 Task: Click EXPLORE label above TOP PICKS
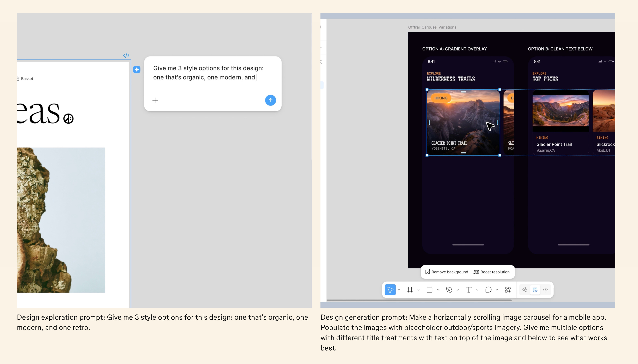pyautogui.click(x=539, y=73)
